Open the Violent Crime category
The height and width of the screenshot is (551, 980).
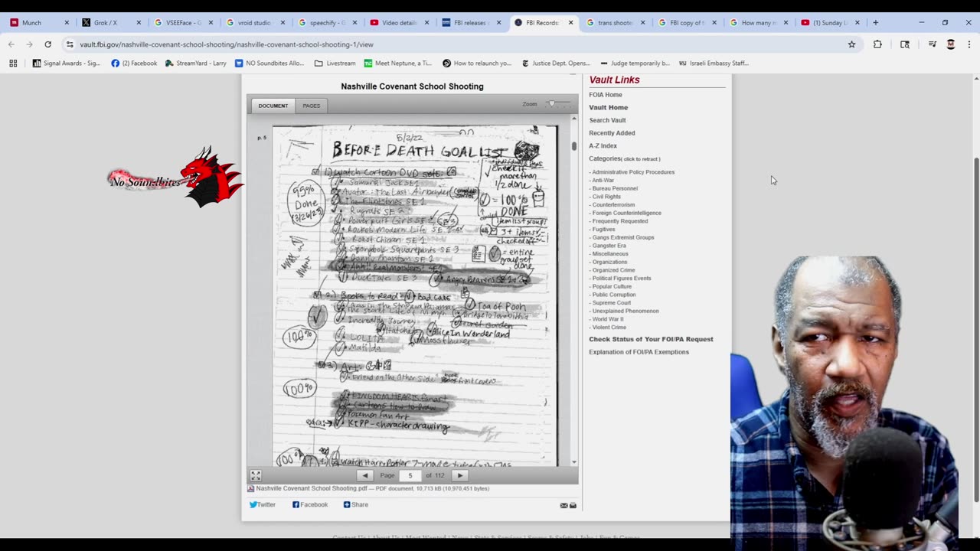click(609, 328)
